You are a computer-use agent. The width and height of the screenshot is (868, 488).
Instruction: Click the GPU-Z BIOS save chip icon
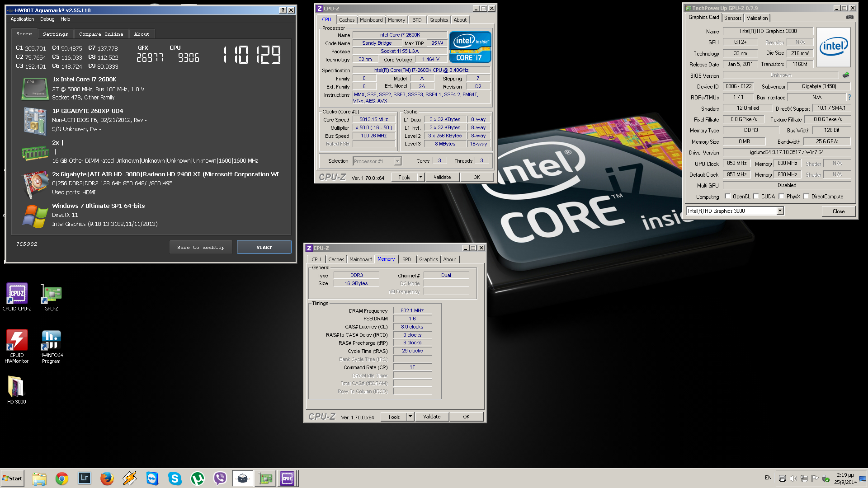tap(846, 75)
